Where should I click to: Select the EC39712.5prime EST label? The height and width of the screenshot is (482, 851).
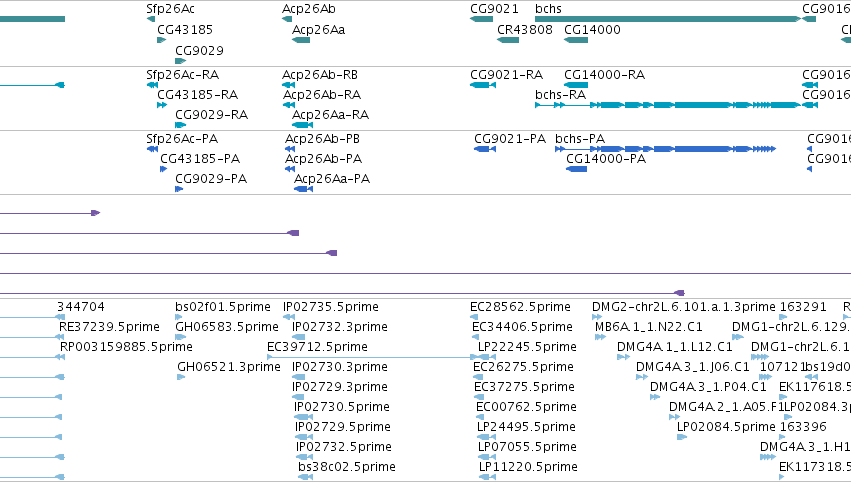(x=317, y=346)
